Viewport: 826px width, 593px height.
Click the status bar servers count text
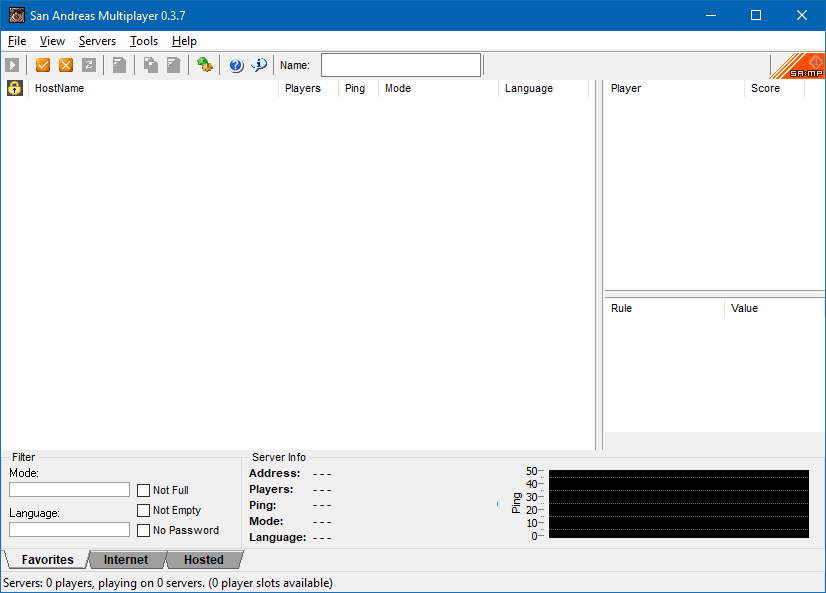[x=168, y=583]
